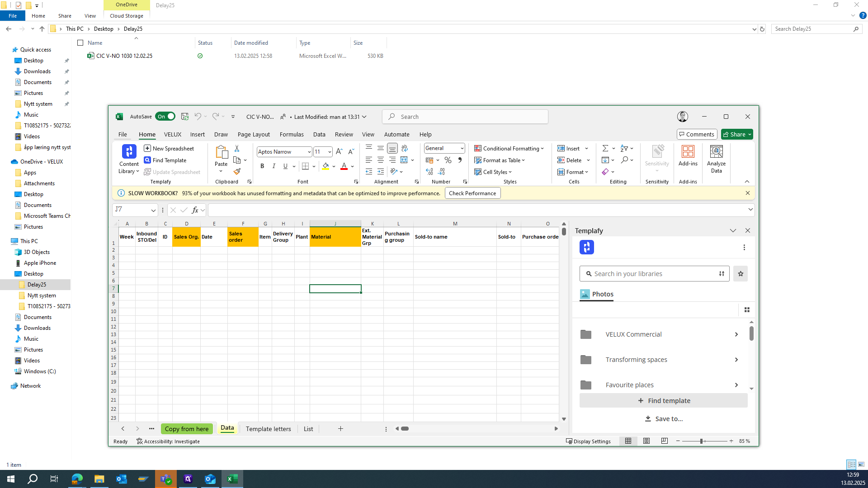The height and width of the screenshot is (488, 868).
Task: Toggle Wrap Text in Alignment group
Action: click(x=405, y=148)
